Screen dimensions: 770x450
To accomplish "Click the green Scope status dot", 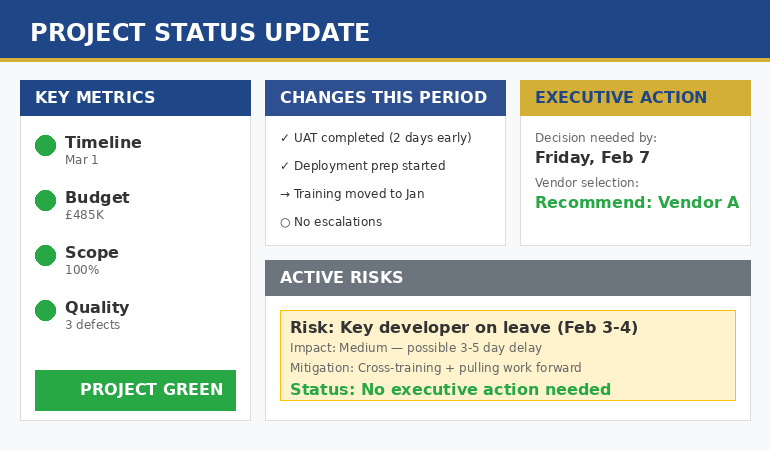I will pyautogui.click(x=45, y=256).
